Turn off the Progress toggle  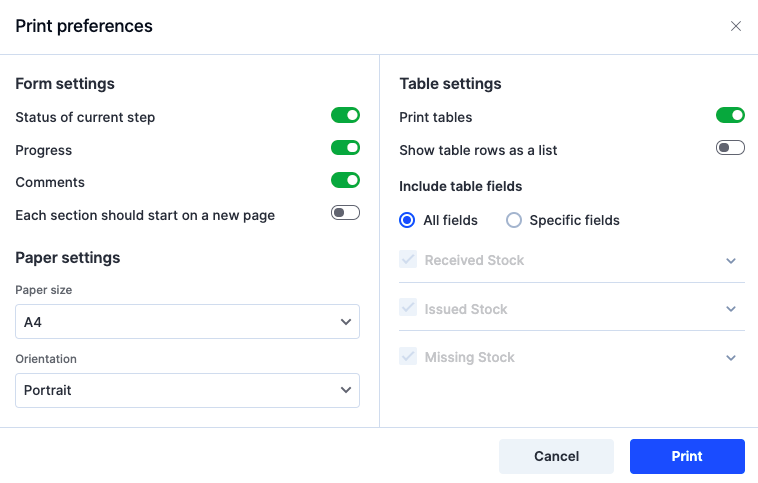[345, 147]
